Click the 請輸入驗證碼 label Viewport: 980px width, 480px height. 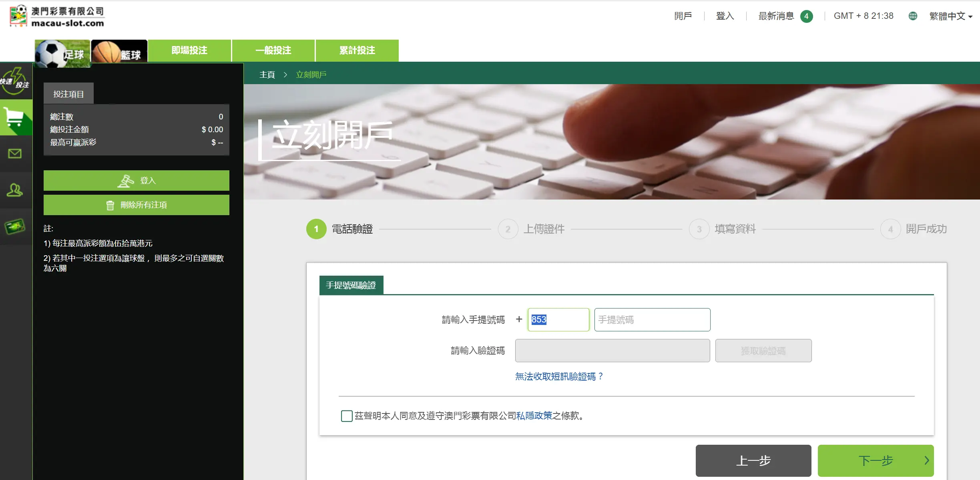tap(478, 351)
